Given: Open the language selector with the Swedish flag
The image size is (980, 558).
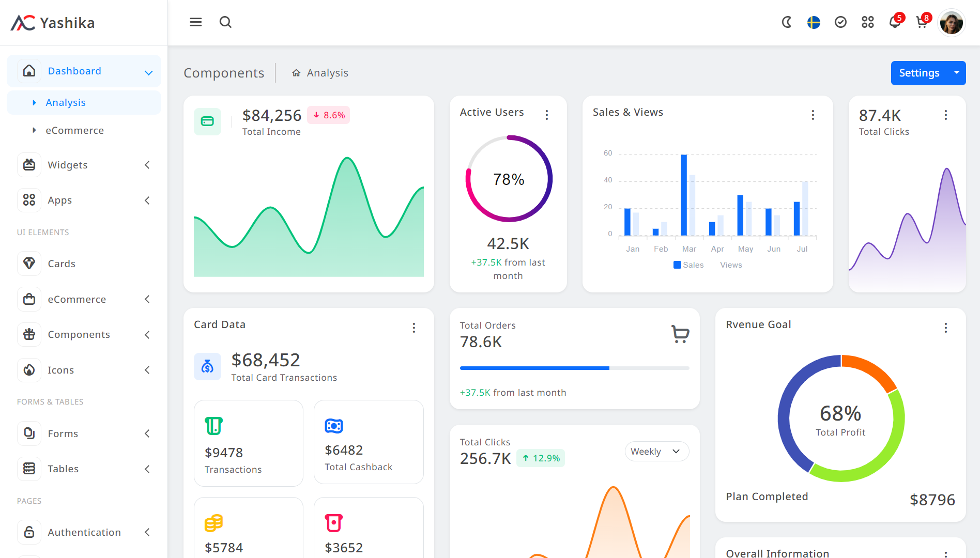Looking at the screenshot, I should (x=813, y=22).
